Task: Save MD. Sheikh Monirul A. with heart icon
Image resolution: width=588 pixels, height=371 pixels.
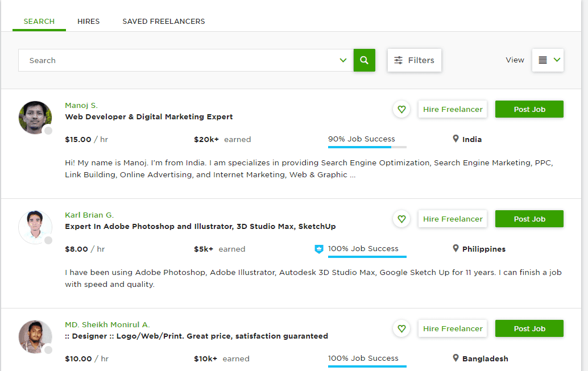Action: pyautogui.click(x=401, y=328)
